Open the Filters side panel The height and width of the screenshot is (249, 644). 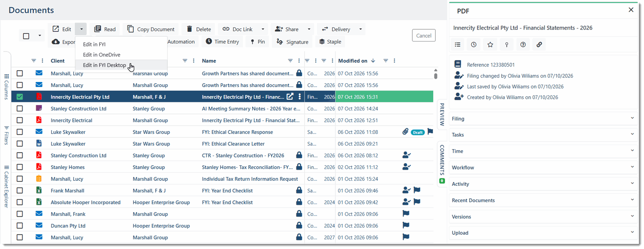[x=6, y=135]
